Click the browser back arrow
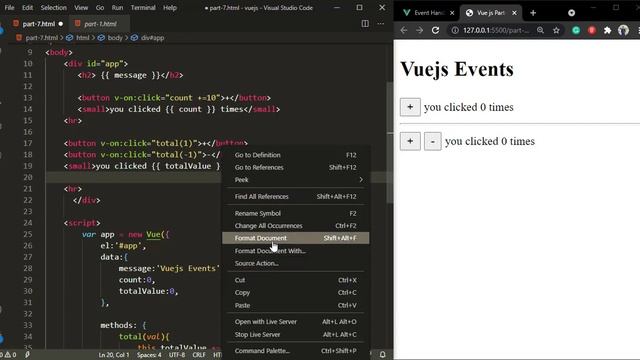Screen dimensions: 640x360 pos(404,30)
